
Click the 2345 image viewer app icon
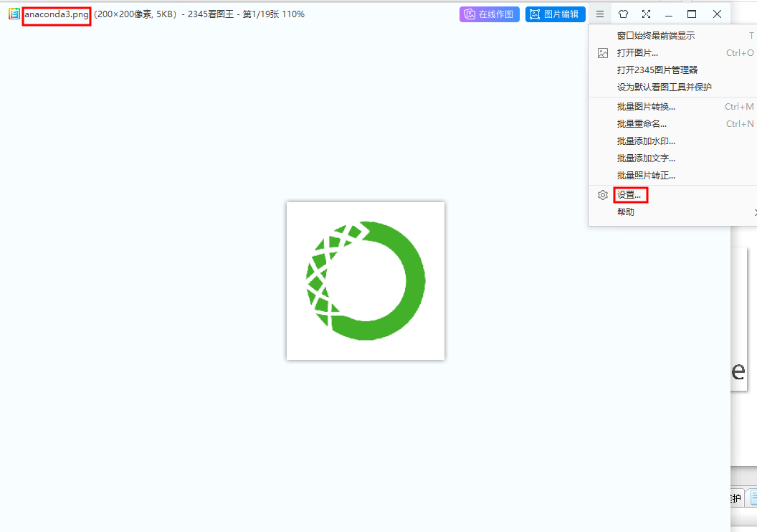tap(14, 14)
